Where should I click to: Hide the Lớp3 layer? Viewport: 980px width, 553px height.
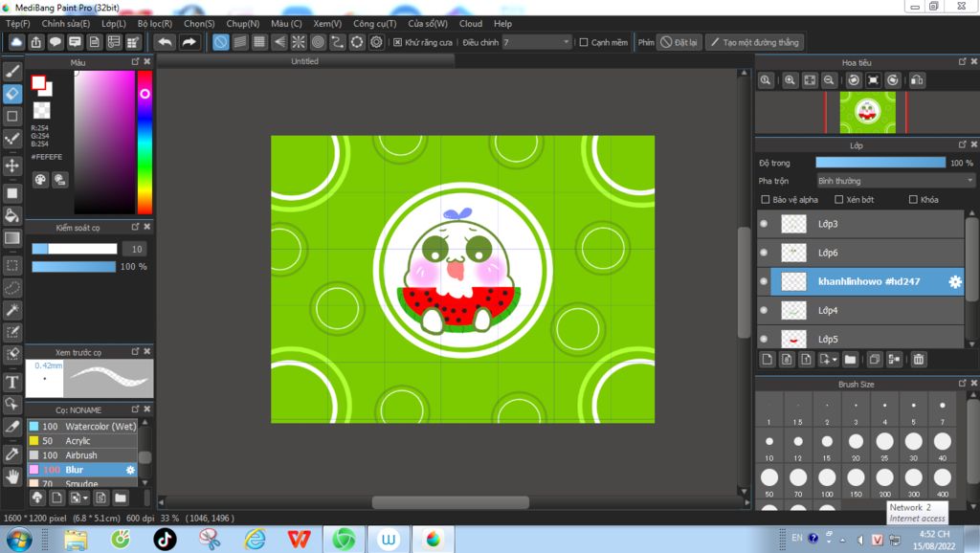tap(764, 224)
